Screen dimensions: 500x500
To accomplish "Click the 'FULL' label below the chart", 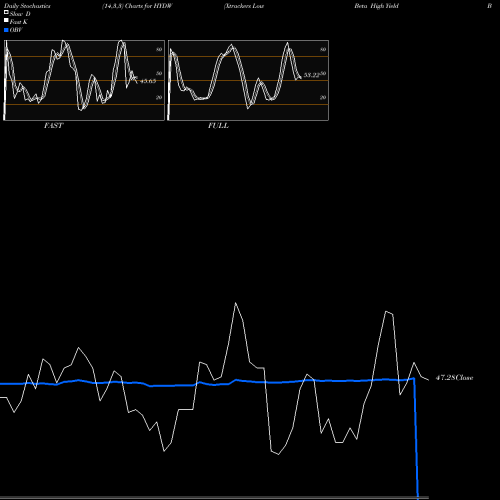I will [218, 126].
